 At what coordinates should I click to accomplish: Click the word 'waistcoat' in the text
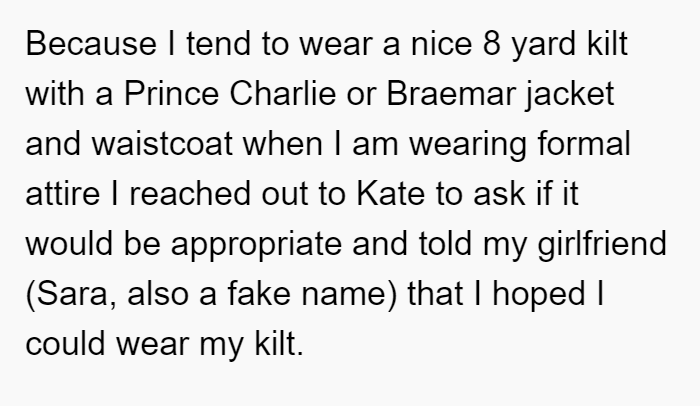(162, 144)
